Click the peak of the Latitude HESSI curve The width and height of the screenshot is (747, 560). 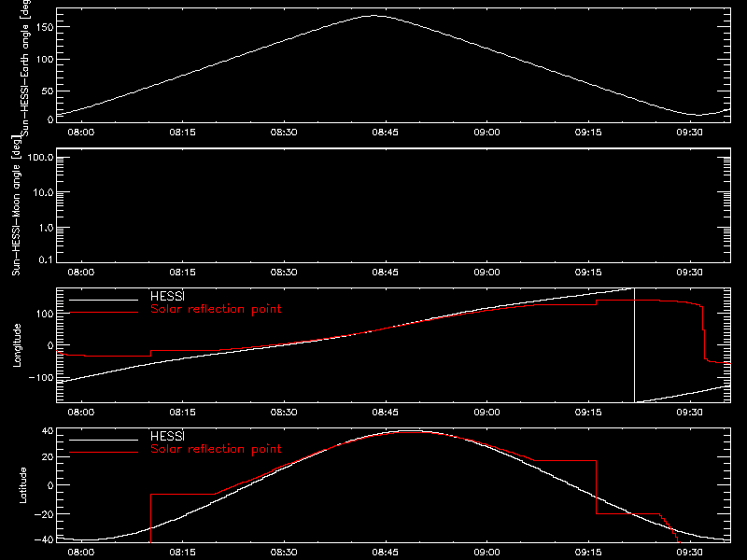pos(409,430)
